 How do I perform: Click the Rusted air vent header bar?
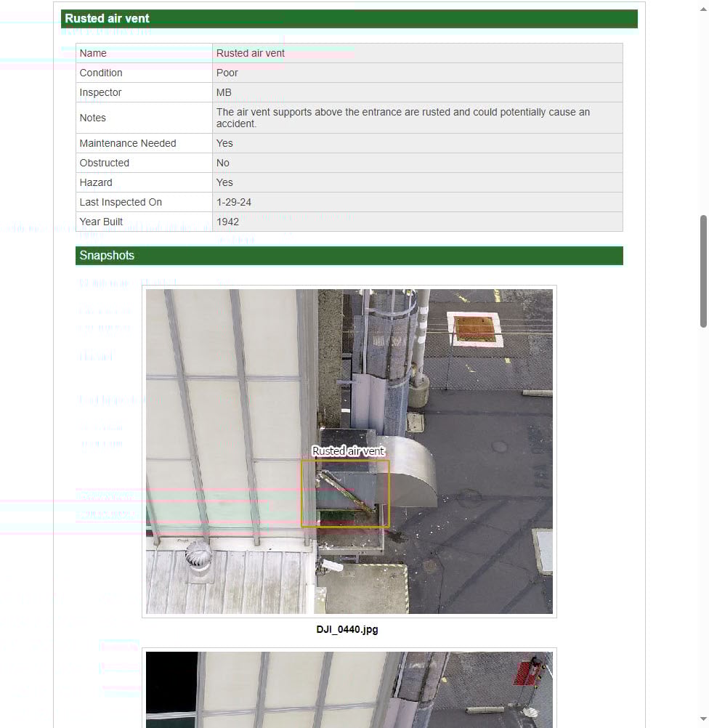click(349, 18)
